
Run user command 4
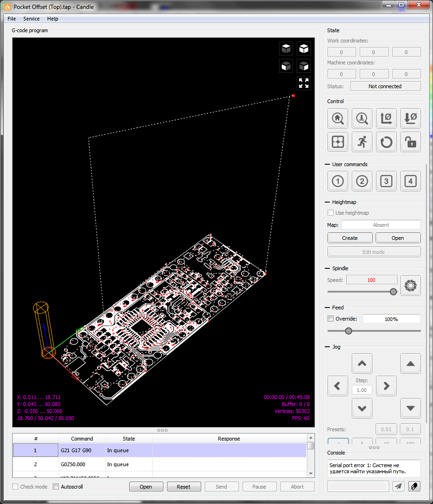(x=411, y=181)
